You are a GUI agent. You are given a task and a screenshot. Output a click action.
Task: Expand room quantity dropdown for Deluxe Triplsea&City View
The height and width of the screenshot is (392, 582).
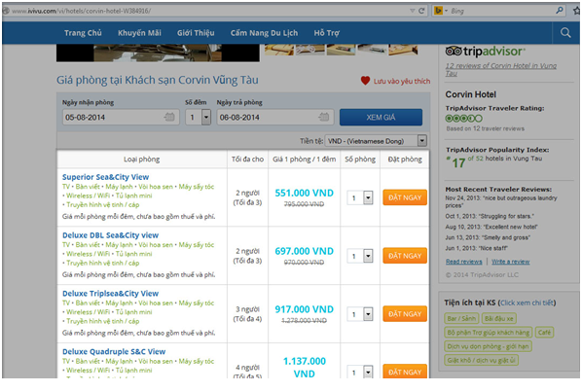(368, 314)
